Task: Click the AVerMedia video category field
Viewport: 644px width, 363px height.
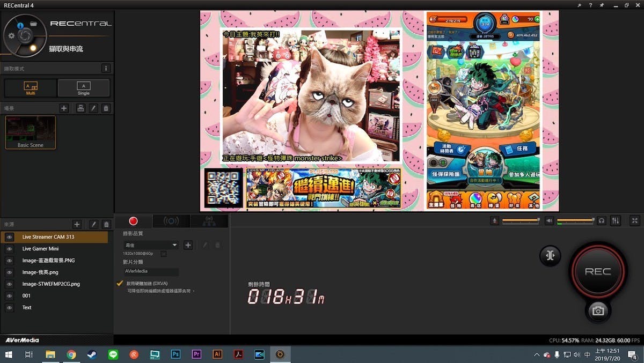Action: pos(151,271)
